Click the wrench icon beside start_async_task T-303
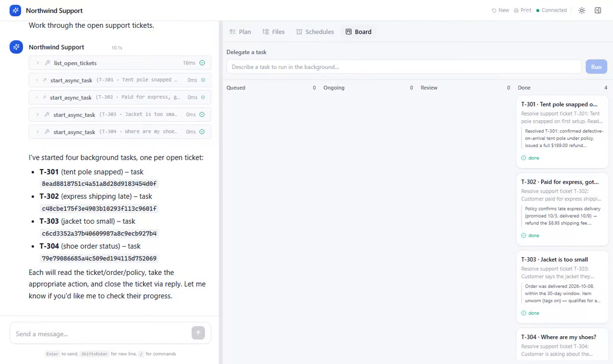 pyautogui.click(x=47, y=115)
